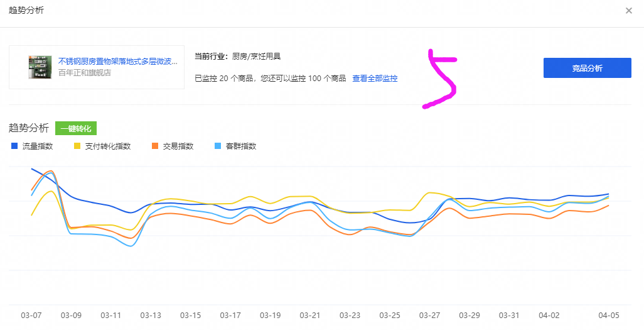Click the green 一键转化 button

tap(76, 128)
